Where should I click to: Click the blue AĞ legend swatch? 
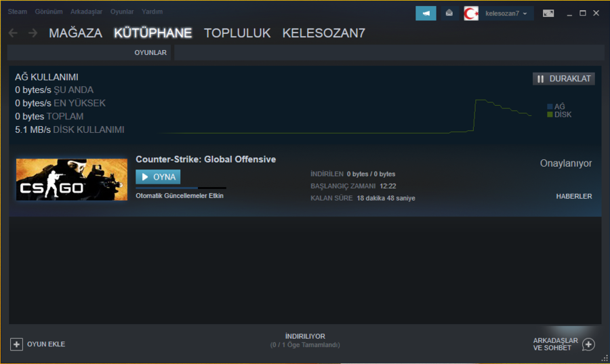click(x=550, y=106)
